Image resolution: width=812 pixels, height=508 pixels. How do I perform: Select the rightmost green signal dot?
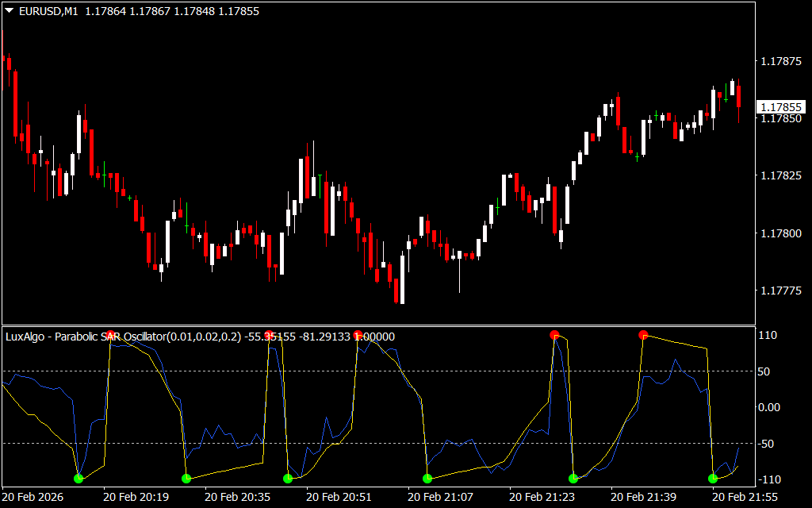pyautogui.click(x=713, y=478)
